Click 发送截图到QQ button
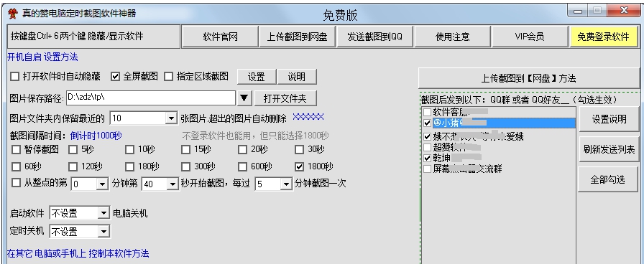 (374, 37)
